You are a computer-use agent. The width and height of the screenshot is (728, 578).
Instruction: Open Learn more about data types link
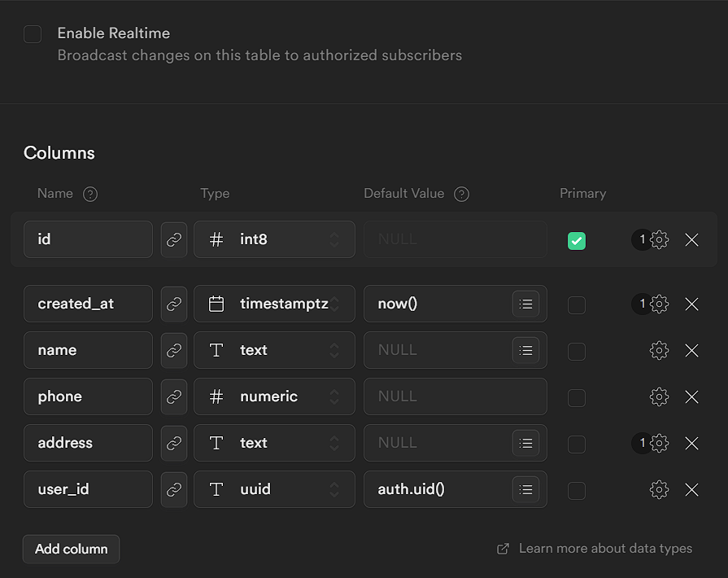(x=604, y=549)
